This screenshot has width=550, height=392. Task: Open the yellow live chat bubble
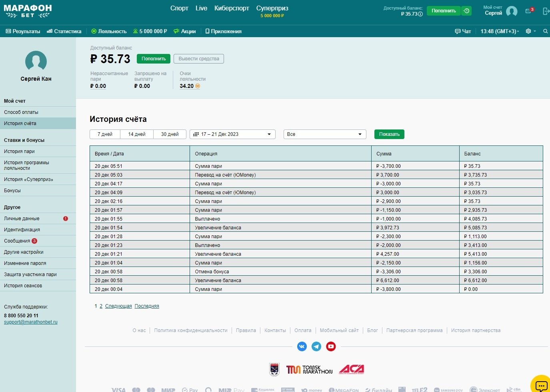click(541, 385)
